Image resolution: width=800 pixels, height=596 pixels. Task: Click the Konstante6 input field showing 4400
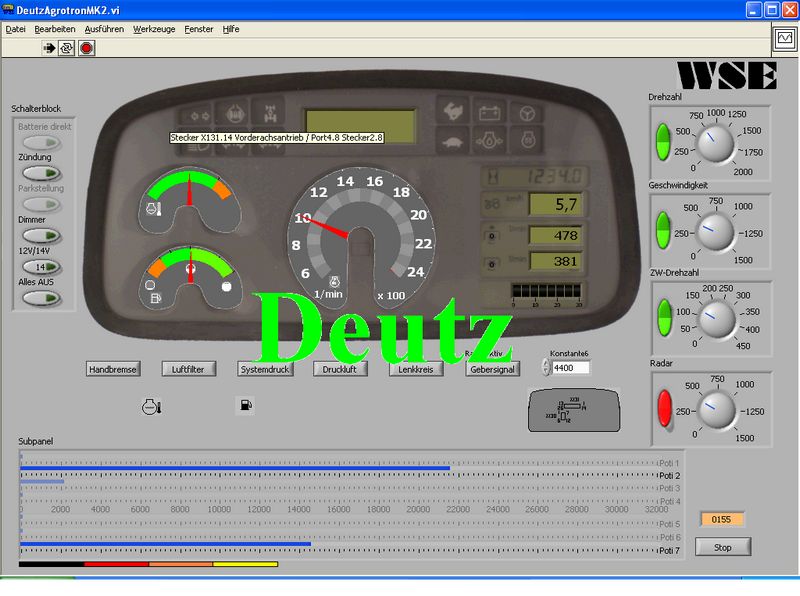tap(571, 367)
